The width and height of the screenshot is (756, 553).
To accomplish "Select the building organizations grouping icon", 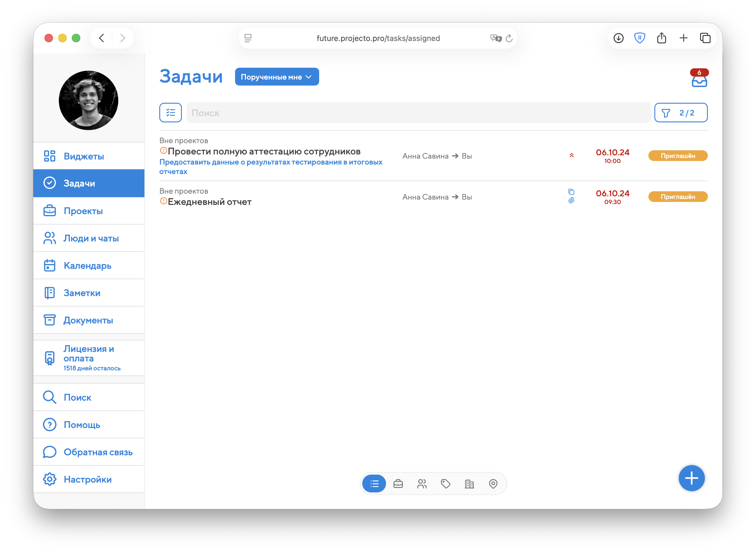I will click(469, 484).
